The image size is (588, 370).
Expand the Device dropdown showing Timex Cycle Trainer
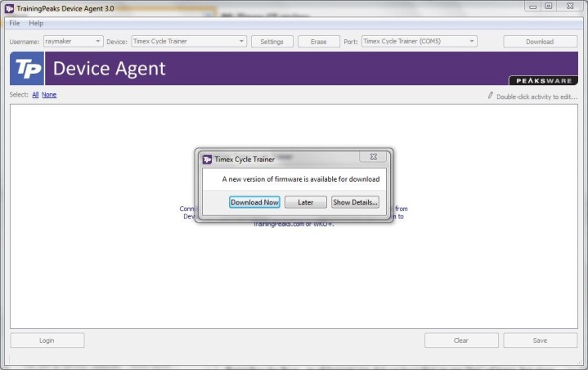[x=189, y=41]
